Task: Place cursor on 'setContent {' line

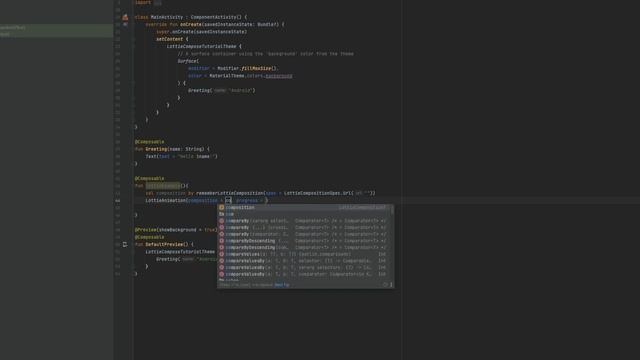Action: (172, 39)
